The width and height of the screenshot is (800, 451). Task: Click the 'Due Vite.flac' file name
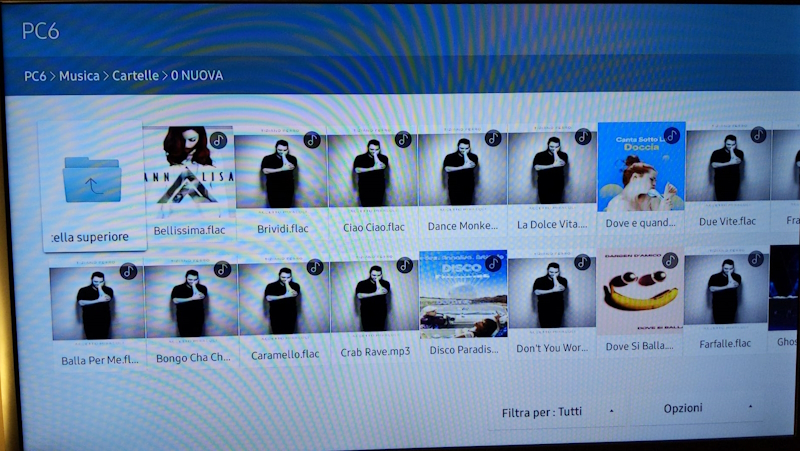coord(728,221)
